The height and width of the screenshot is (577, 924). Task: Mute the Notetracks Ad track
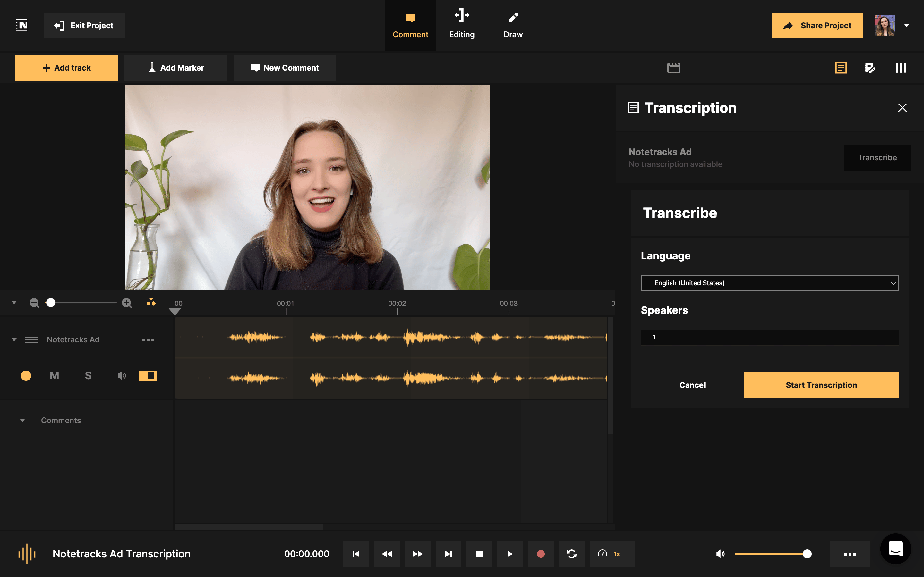click(x=54, y=375)
